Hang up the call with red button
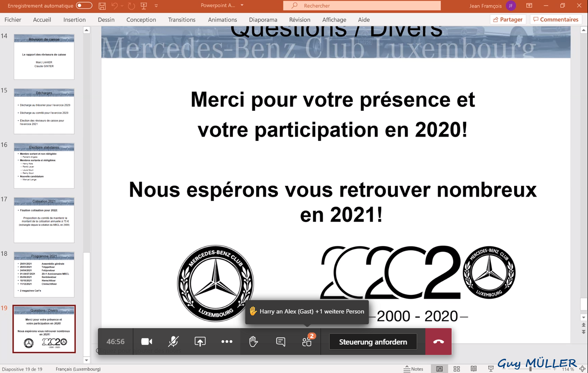Image resolution: width=588 pixels, height=373 pixels. [438, 342]
